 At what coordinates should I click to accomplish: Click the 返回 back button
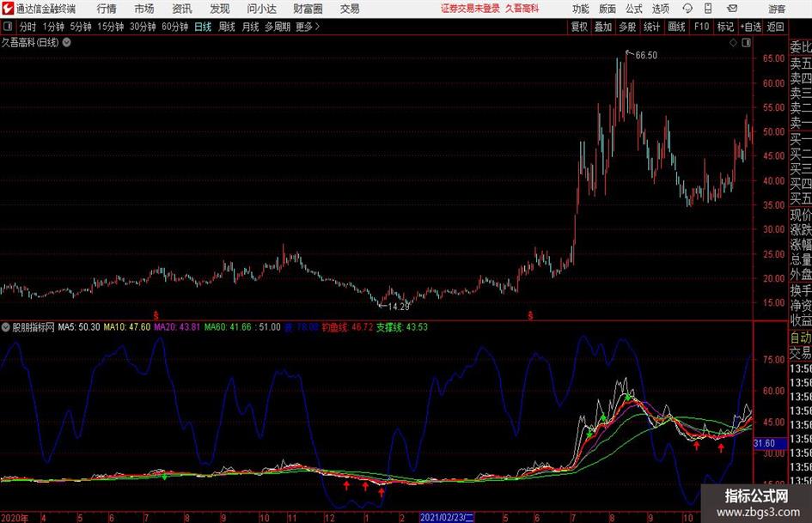click(x=775, y=27)
